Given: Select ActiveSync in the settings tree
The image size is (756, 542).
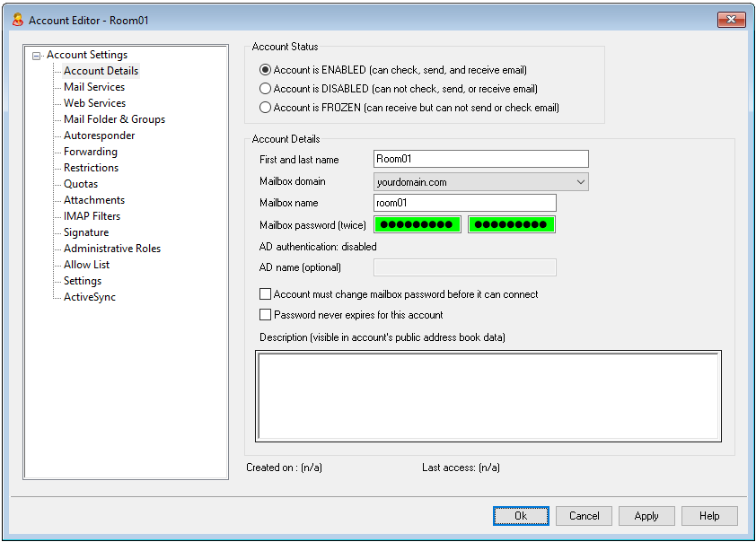Looking at the screenshot, I should pos(89,297).
